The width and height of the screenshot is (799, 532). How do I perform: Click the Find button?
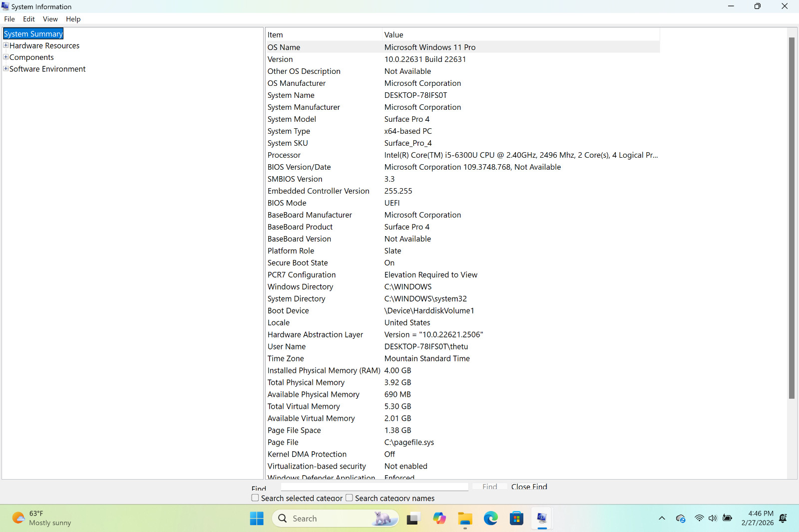(x=490, y=487)
